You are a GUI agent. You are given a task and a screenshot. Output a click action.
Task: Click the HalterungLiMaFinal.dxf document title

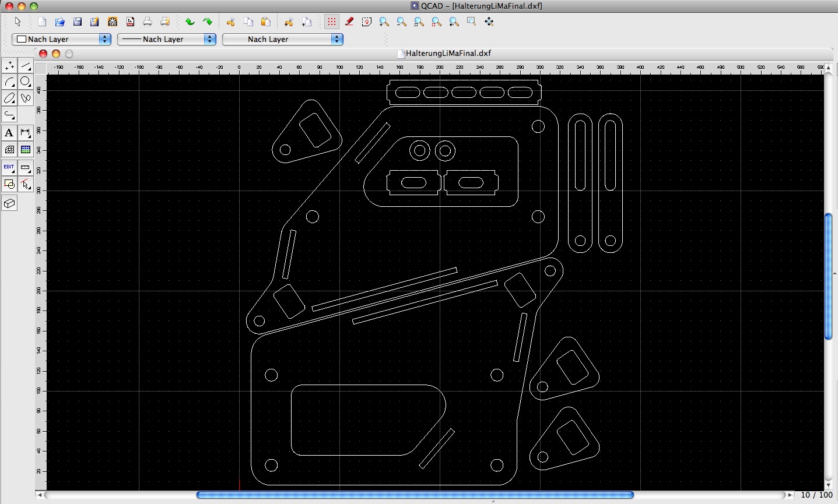(448, 53)
